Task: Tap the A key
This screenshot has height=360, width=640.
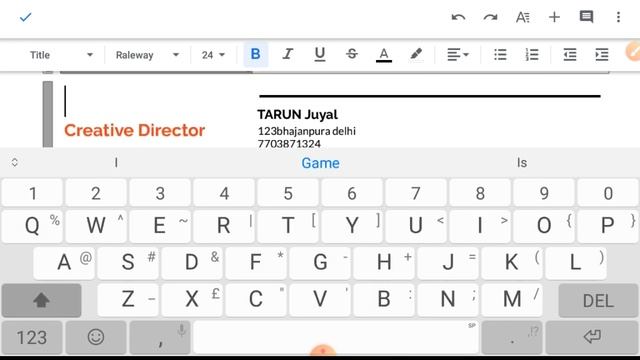Action: (x=64, y=262)
